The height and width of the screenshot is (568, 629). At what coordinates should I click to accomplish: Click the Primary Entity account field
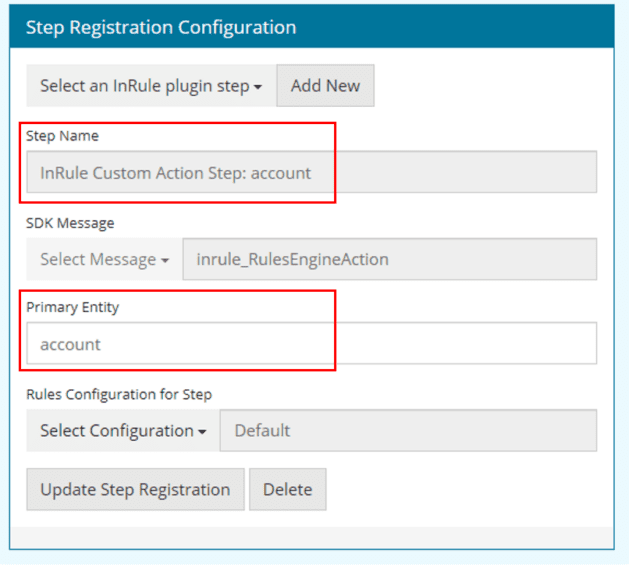point(312,343)
